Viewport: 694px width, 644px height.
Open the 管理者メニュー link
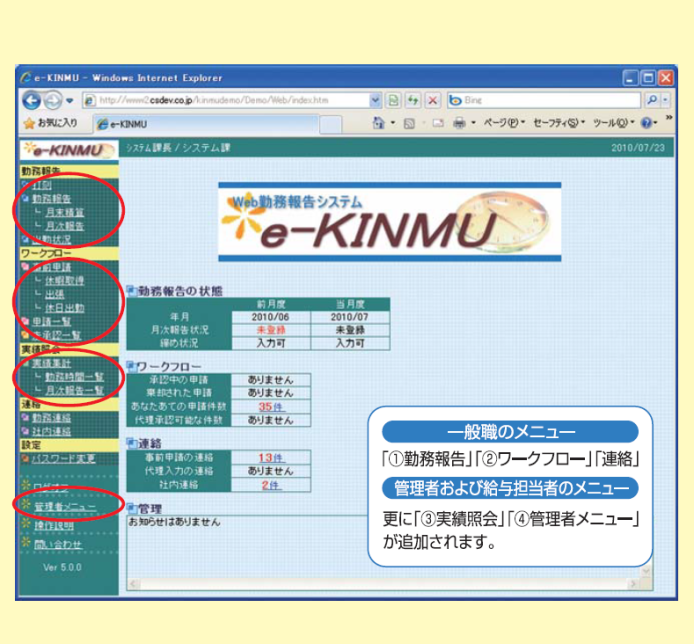pyautogui.click(x=65, y=507)
